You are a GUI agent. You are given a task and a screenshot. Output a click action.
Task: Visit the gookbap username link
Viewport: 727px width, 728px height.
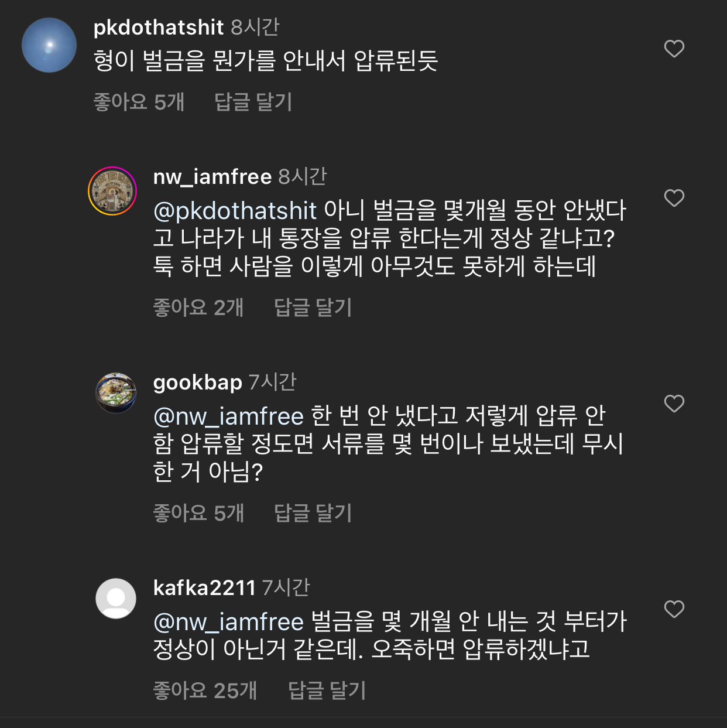[x=197, y=382]
